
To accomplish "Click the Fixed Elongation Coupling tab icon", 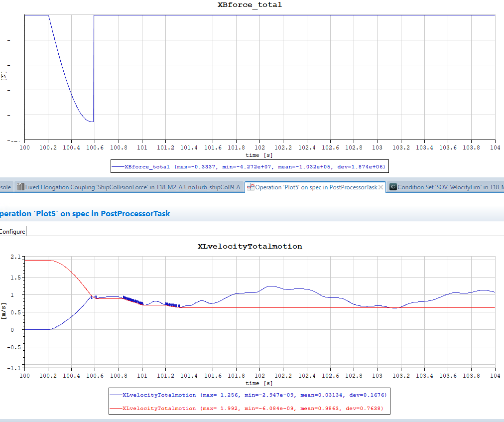I will click(x=20, y=187).
